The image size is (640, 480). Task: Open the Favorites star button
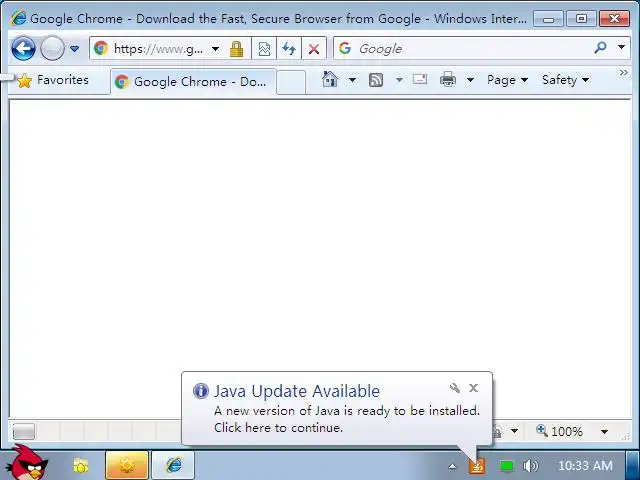pos(54,80)
